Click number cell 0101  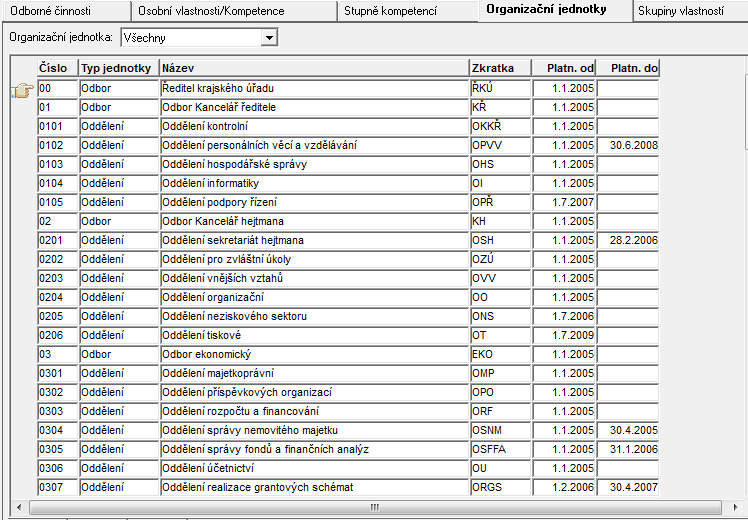pyautogui.click(x=58, y=126)
